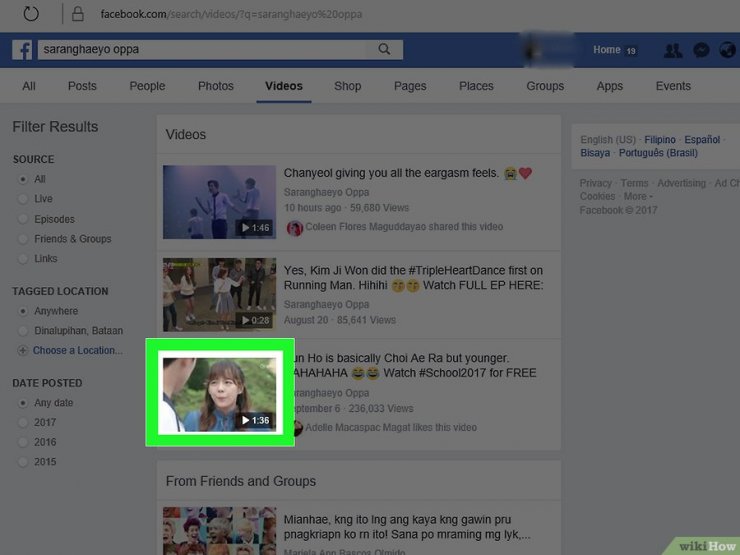Switch to the Places tab
This screenshot has width=740, height=555.
coord(476,86)
